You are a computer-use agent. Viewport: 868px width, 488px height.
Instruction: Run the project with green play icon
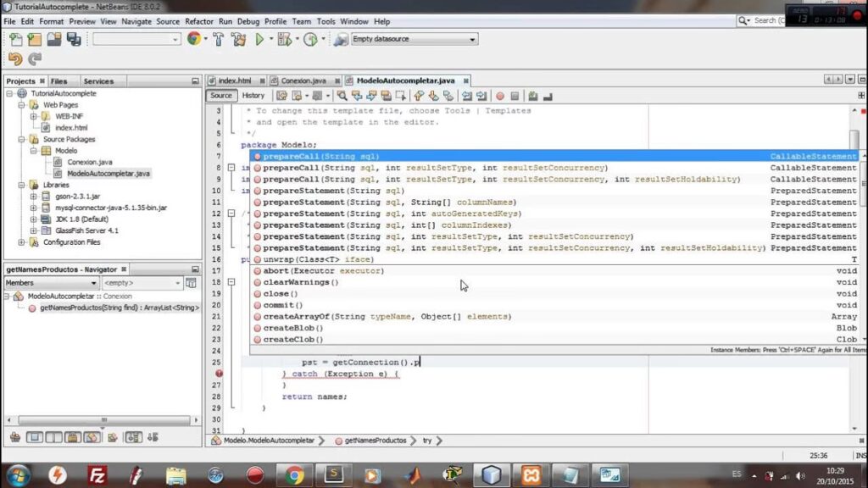click(x=259, y=39)
